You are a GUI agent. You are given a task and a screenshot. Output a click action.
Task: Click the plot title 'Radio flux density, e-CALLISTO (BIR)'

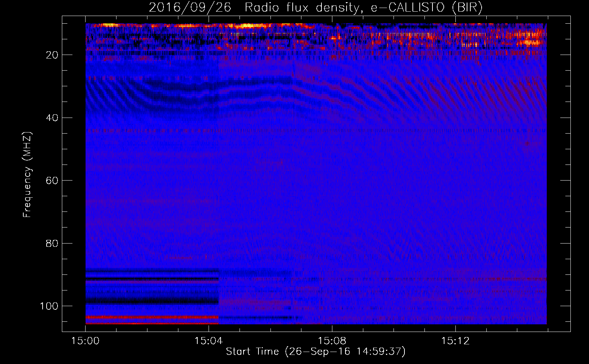363,8
